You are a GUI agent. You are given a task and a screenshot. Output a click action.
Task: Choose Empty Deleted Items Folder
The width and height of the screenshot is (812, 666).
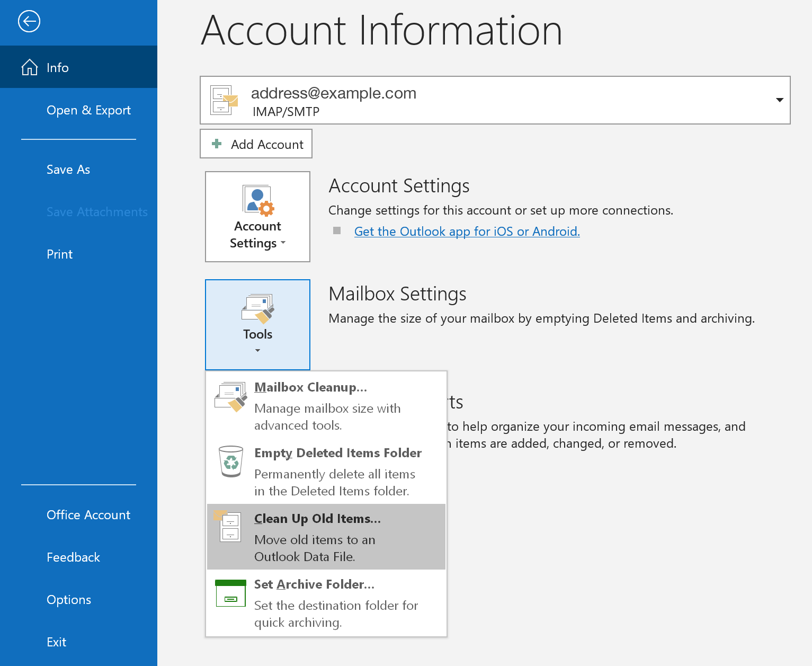[x=338, y=453]
